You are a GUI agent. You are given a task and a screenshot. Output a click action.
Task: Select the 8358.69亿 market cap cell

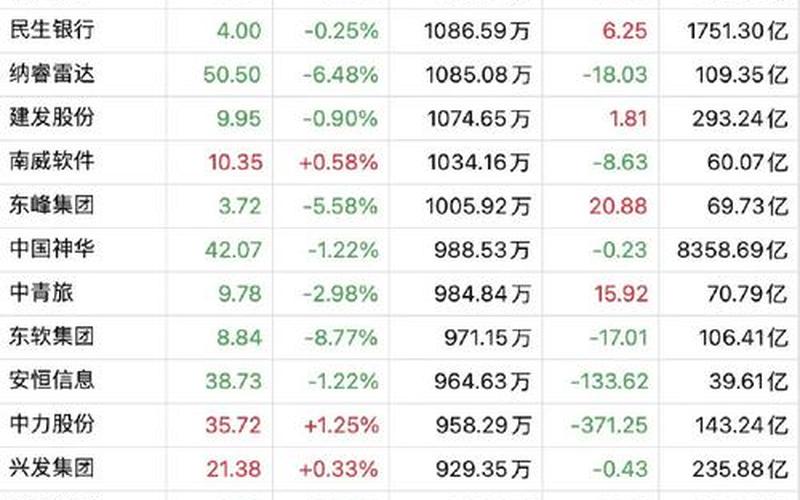click(x=730, y=249)
